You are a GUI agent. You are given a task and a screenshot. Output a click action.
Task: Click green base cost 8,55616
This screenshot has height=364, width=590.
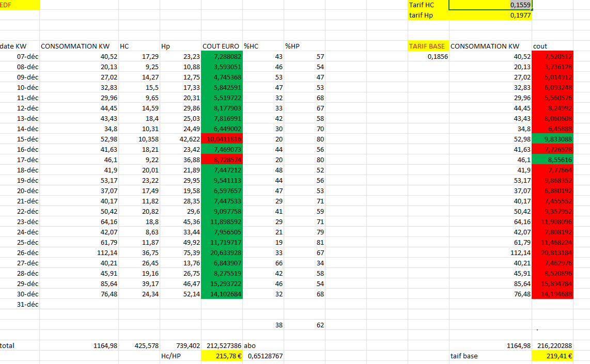click(x=552, y=160)
